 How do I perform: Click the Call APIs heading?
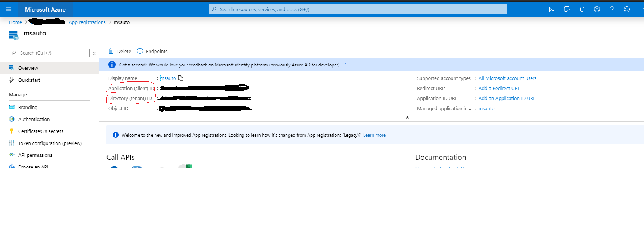pyautogui.click(x=121, y=157)
